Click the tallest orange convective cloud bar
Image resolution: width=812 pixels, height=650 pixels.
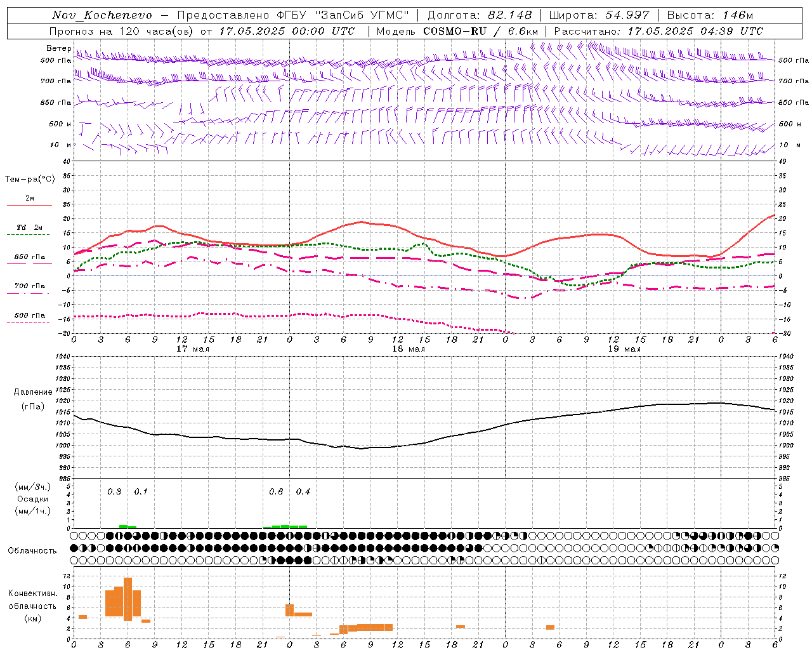click(x=128, y=599)
